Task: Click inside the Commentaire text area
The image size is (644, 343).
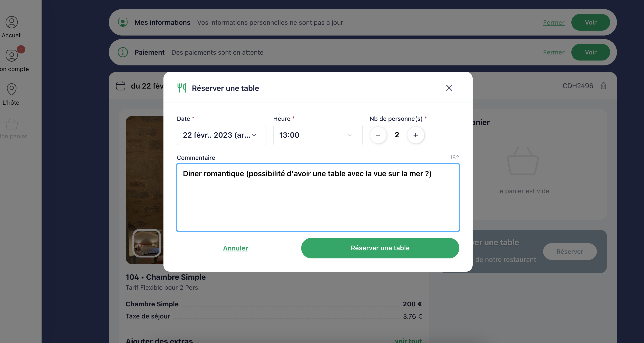Action: pyautogui.click(x=318, y=197)
